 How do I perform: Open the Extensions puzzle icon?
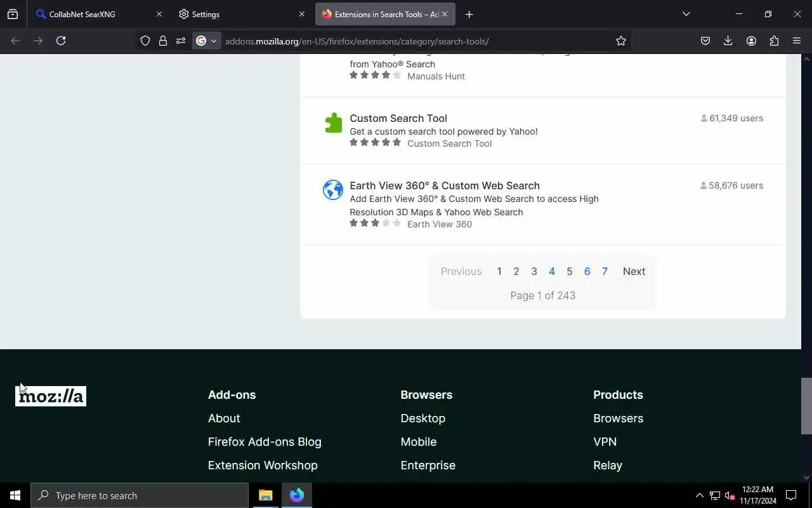[x=774, y=41]
